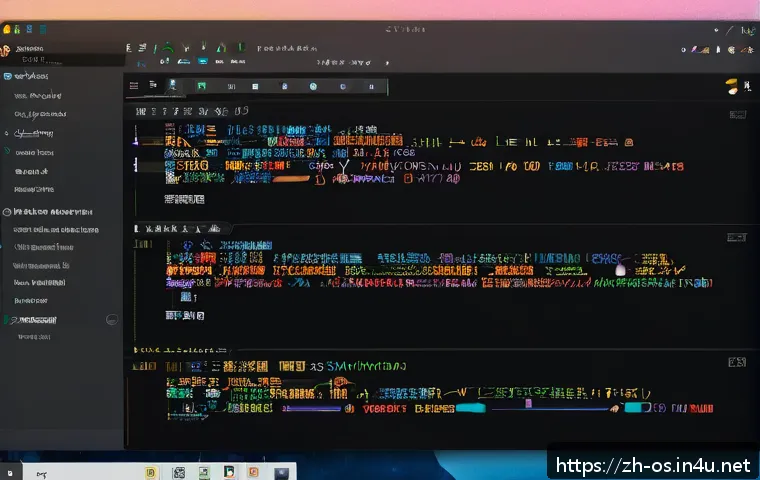Open the orange square icon in the taskbar
760x480 pixels.
pyautogui.click(x=253, y=472)
